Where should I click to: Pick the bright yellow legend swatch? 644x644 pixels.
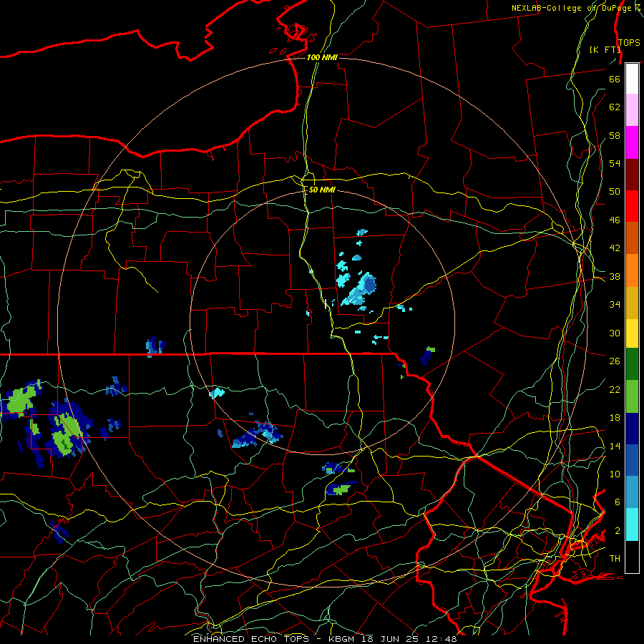632,333
